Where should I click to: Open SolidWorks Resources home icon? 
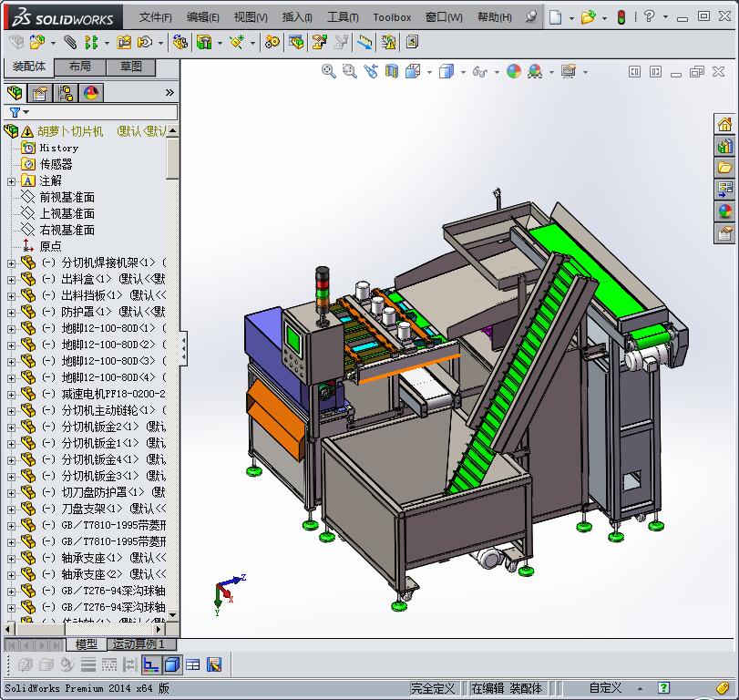pyautogui.click(x=725, y=124)
